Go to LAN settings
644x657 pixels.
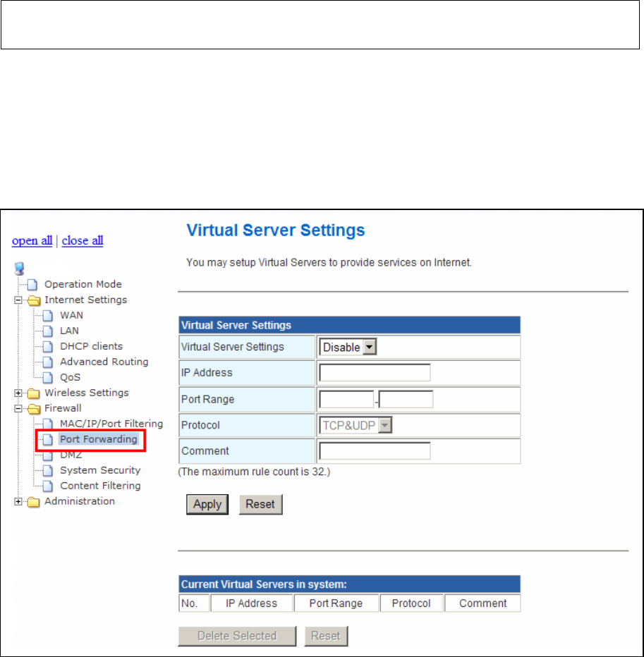[69, 331]
